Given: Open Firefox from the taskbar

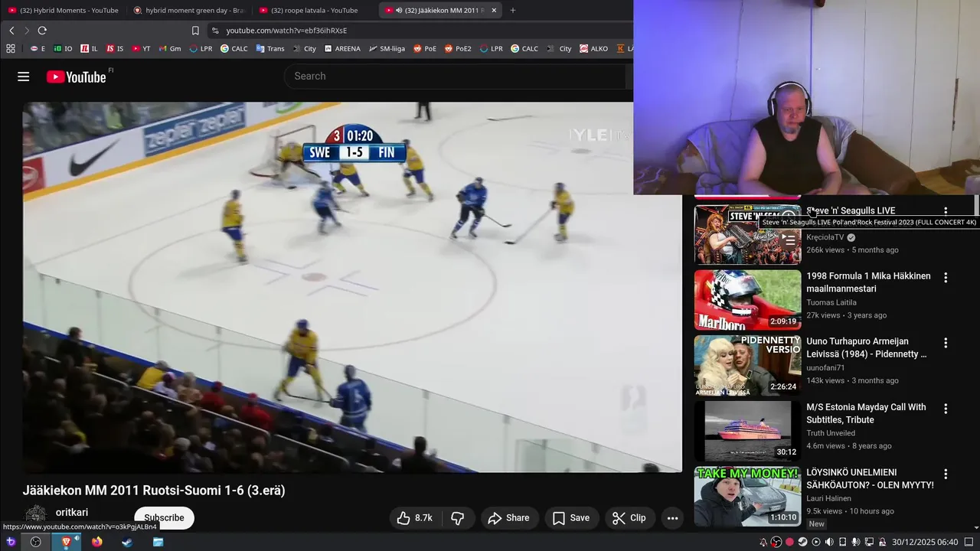Looking at the screenshot, I should [96, 542].
